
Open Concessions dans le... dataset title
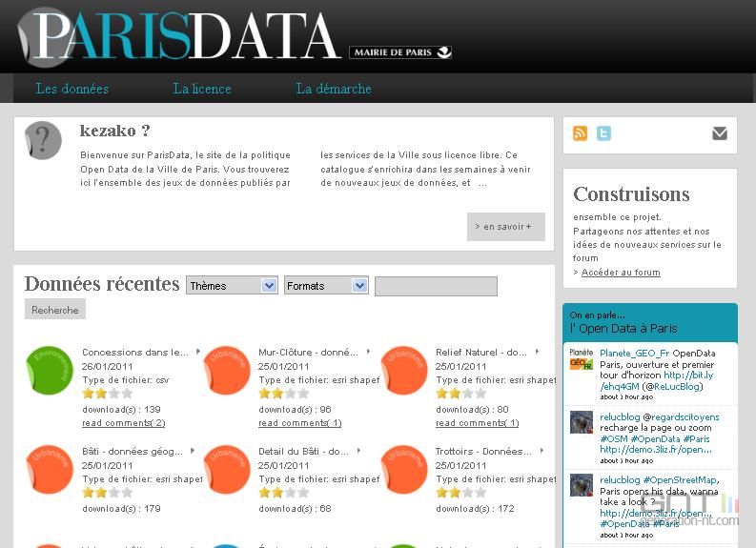pos(135,353)
